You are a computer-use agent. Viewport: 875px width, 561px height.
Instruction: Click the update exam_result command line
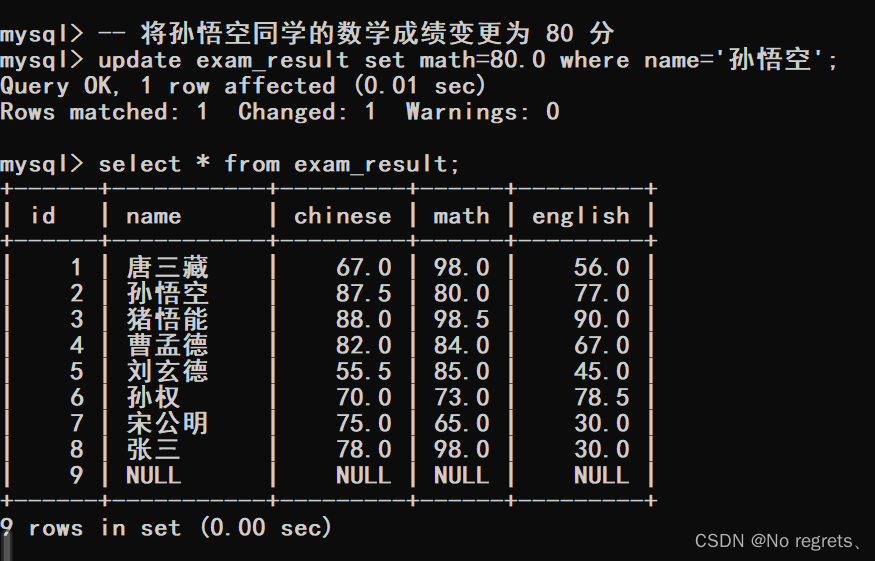point(419,60)
